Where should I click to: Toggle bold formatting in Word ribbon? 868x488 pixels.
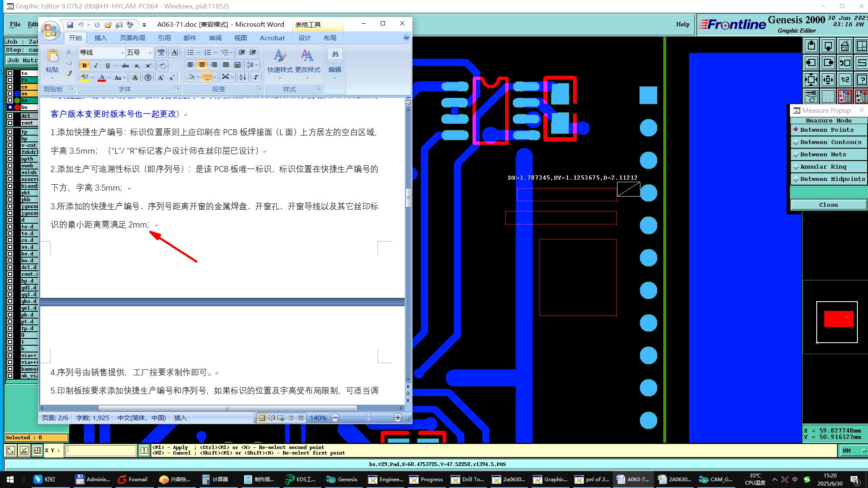(84, 66)
